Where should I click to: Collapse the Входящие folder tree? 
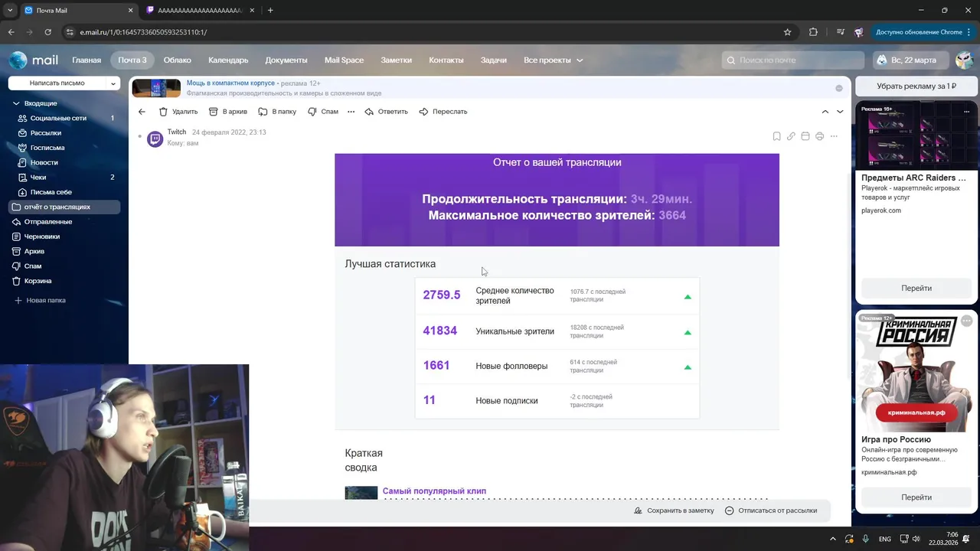click(16, 103)
